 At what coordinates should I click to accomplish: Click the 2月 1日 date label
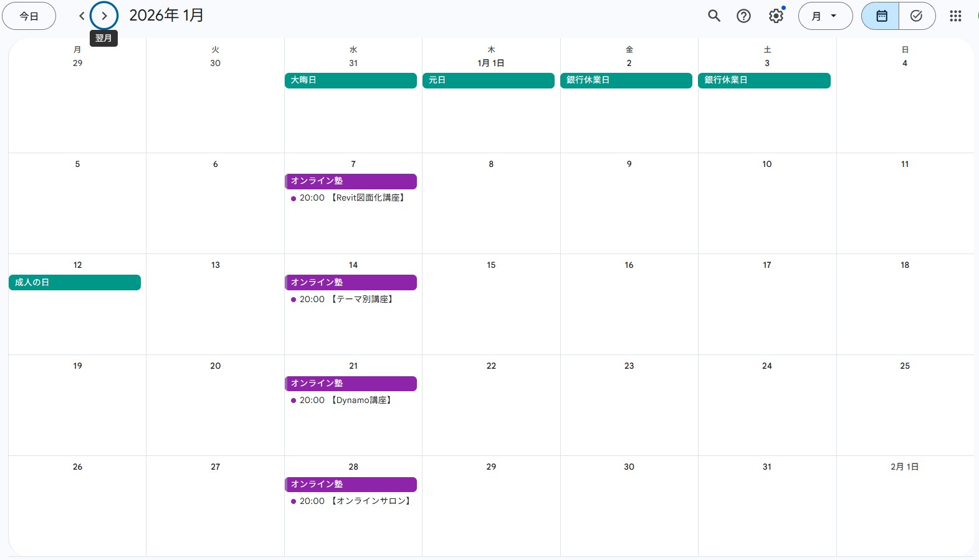(904, 467)
